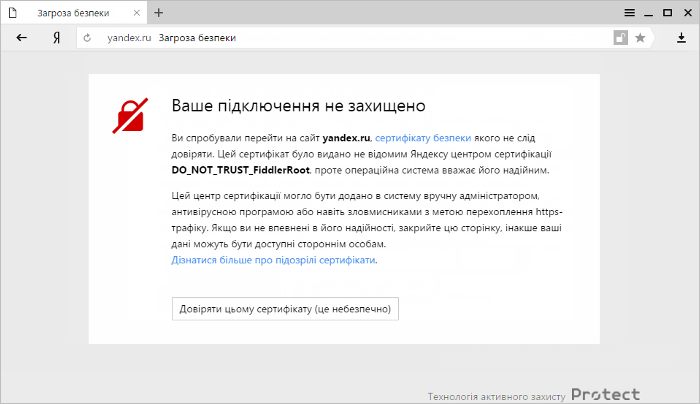
Task: Open the 'сертифікату безпеки' link
Action: click(423, 138)
